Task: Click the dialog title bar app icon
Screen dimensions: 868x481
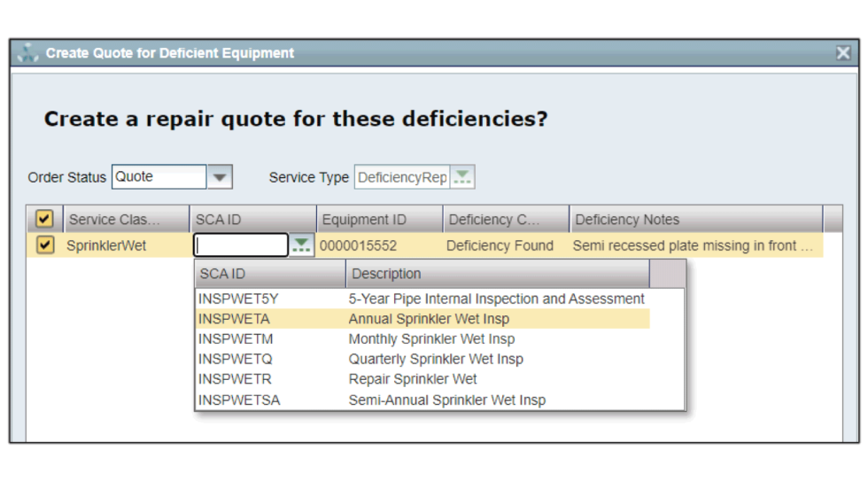Action: (28, 53)
